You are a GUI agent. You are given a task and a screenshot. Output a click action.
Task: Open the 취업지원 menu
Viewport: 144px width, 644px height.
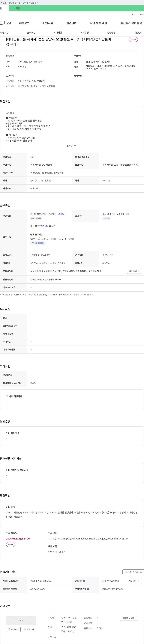click(48, 23)
